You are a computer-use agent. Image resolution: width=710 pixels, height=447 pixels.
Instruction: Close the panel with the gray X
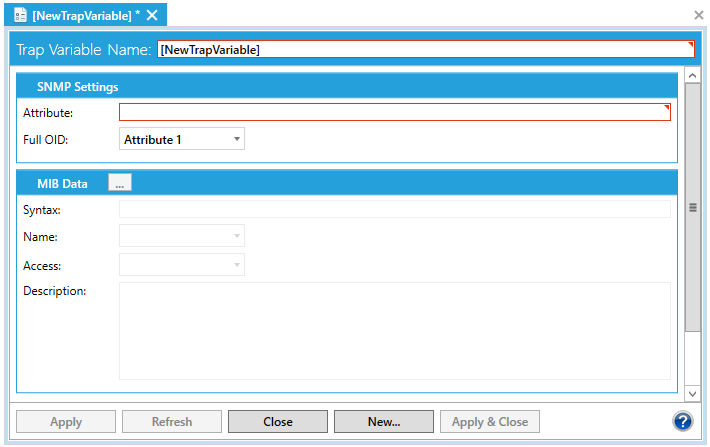click(699, 15)
